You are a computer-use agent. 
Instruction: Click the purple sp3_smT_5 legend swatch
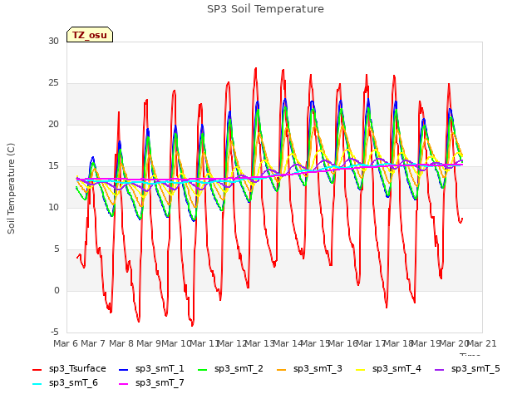click(440, 369)
